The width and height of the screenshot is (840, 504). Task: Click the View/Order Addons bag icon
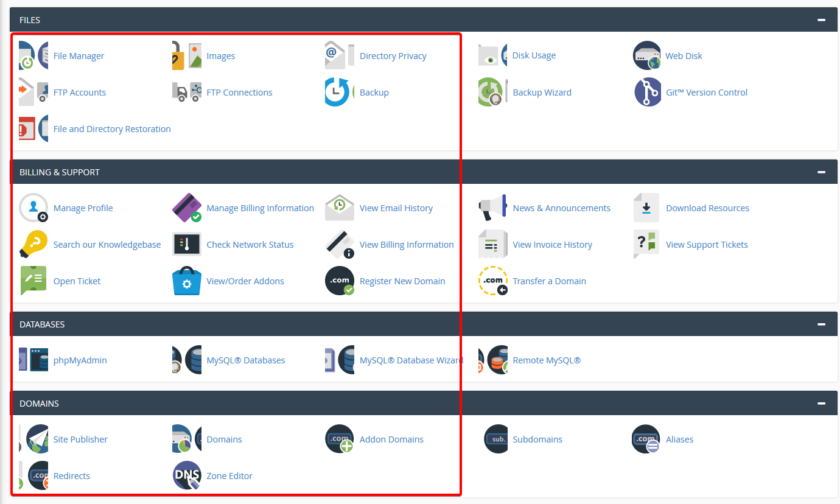[x=187, y=281]
